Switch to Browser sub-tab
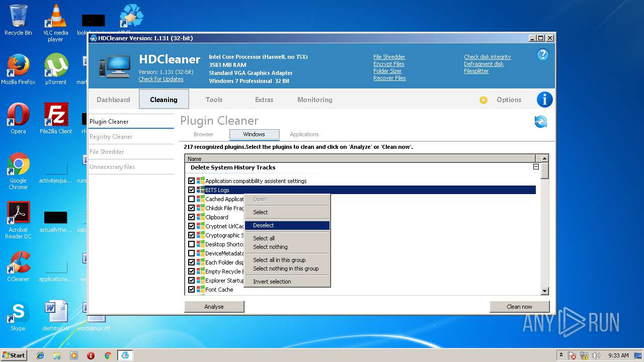The width and height of the screenshot is (644, 362). pos(203,134)
